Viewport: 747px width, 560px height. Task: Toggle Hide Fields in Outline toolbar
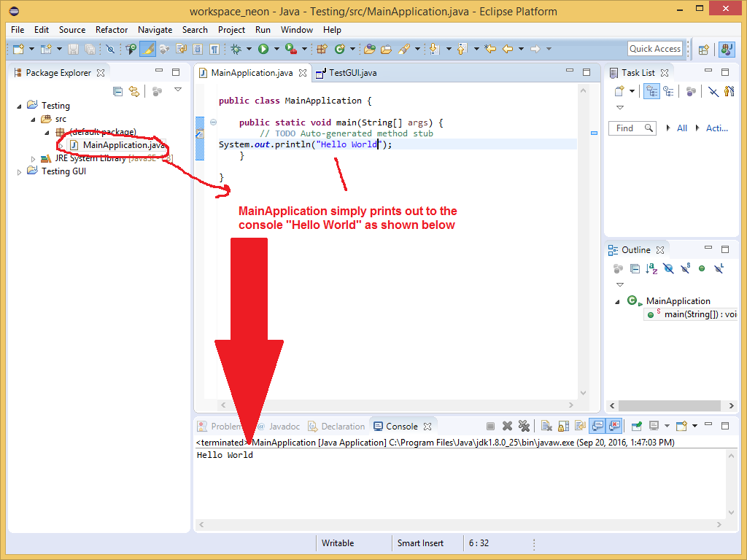tap(668, 268)
